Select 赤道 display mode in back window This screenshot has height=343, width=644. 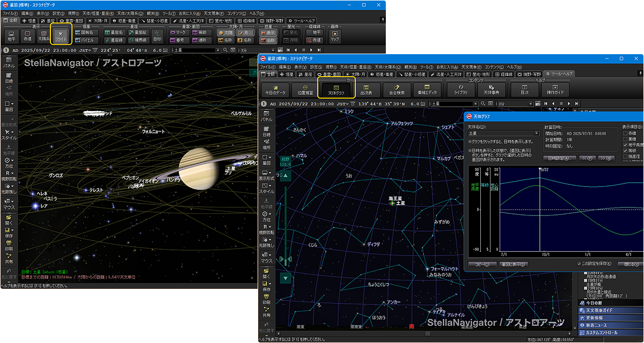(x=28, y=35)
